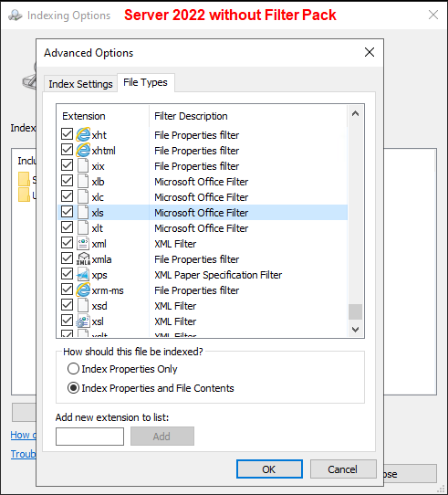Select the xps paper airplane icon

coord(83,274)
